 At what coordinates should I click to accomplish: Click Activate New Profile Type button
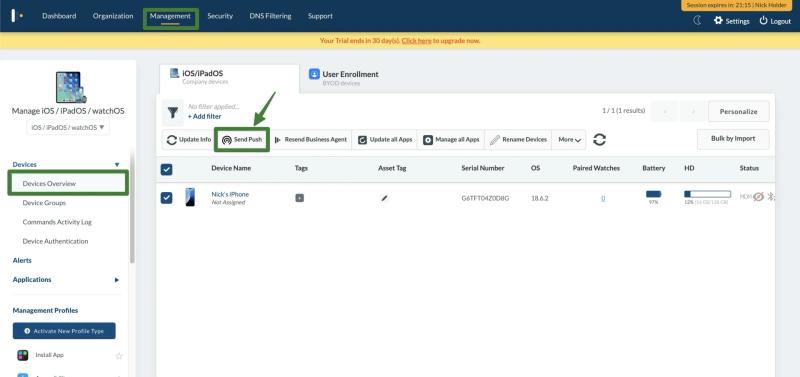pos(64,331)
